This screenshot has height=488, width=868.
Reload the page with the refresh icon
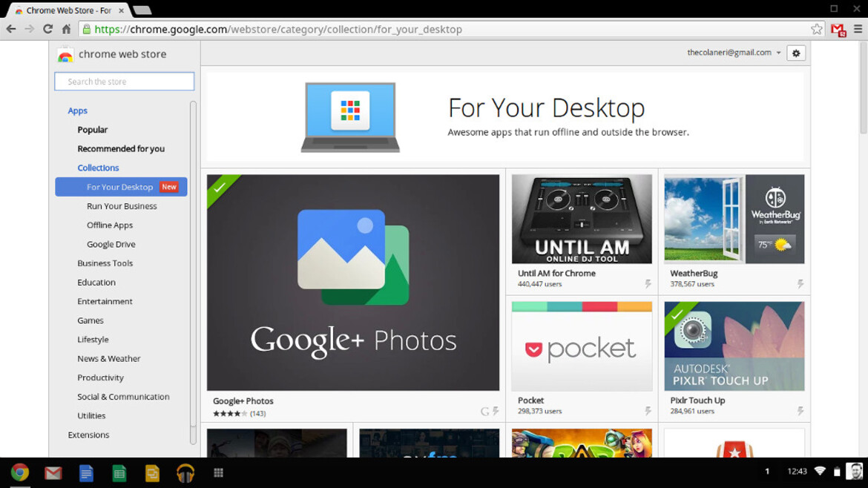[47, 30]
